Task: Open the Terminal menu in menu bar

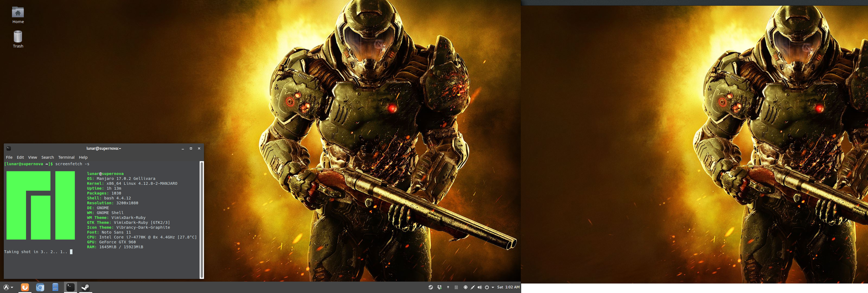Action: click(66, 158)
